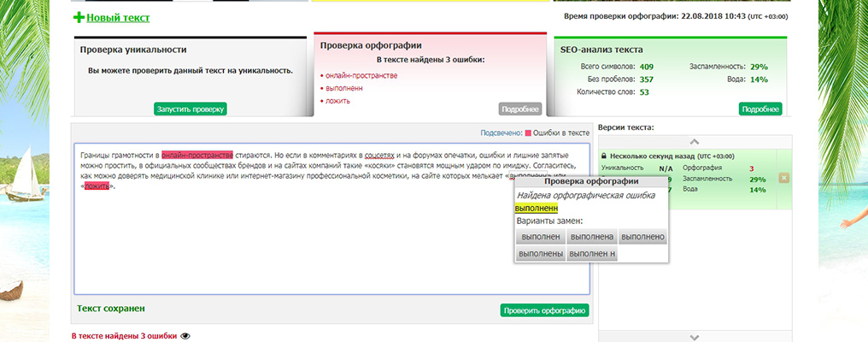Click the yellow highlighted выполненн in the popup
This screenshot has height=342, width=868.
[536, 209]
